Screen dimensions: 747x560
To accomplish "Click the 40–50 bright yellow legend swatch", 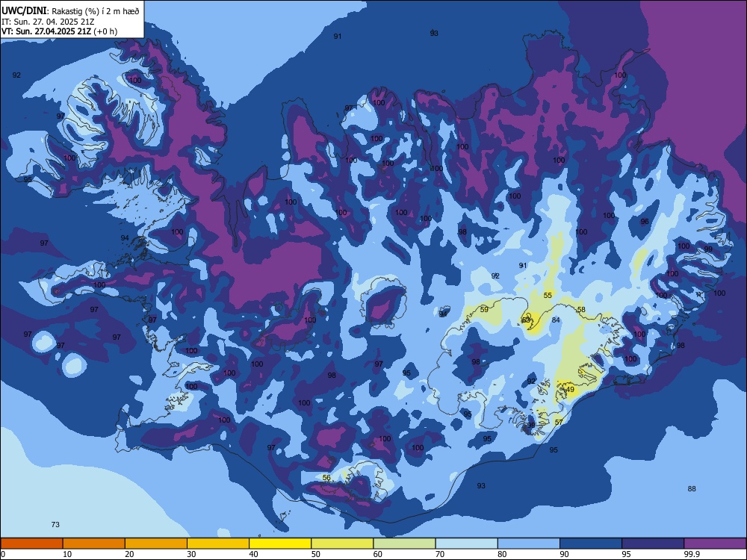I will tap(280, 544).
